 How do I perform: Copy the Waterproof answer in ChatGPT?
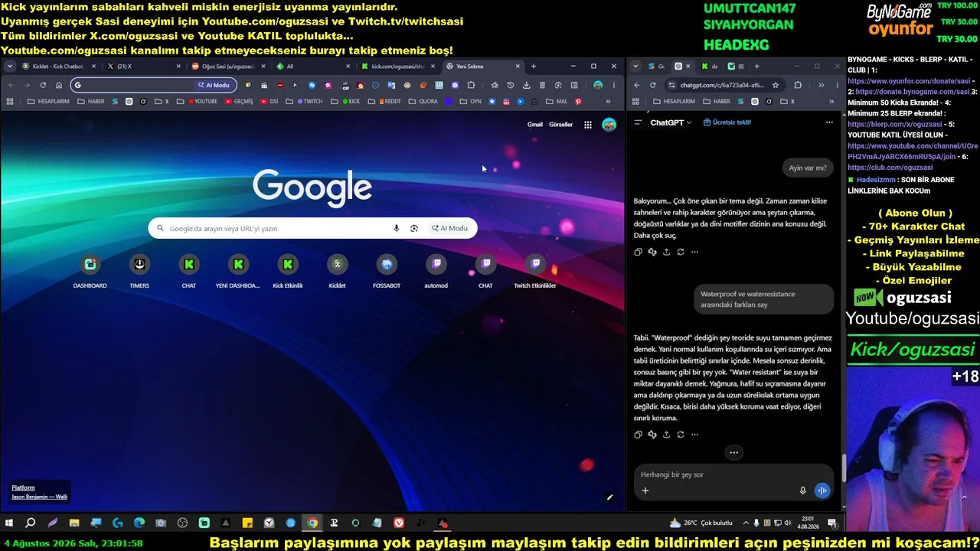point(638,435)
